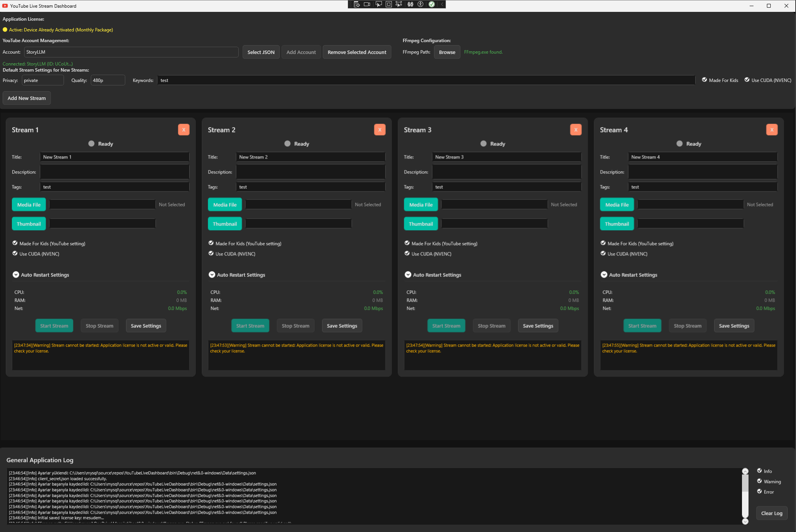Run the accessibility scan icon
This screenshot has width=796, height=532.
click(421, 4)
